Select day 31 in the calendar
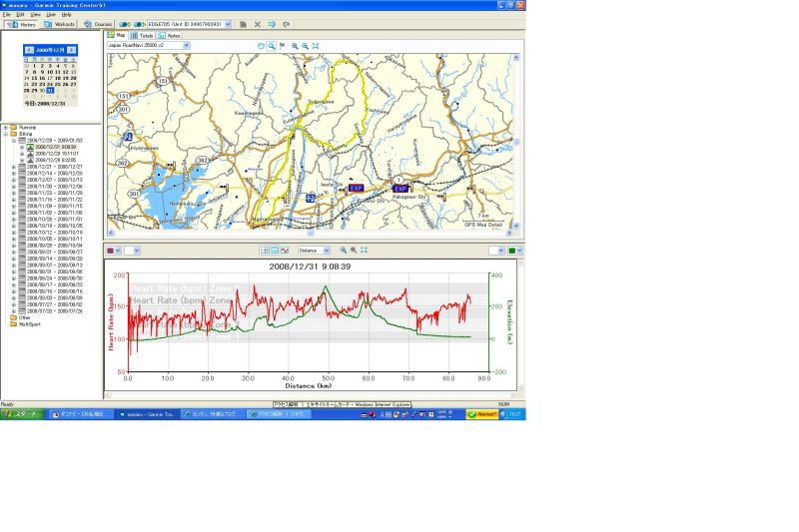This screenshot has height=532, width=799. point(49,90)
